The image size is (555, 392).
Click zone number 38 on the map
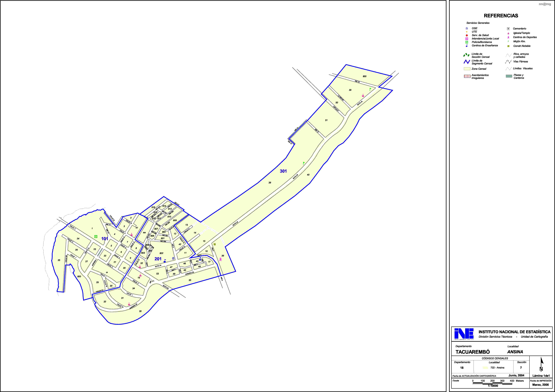pyautogui.click(x=270, y=183)
